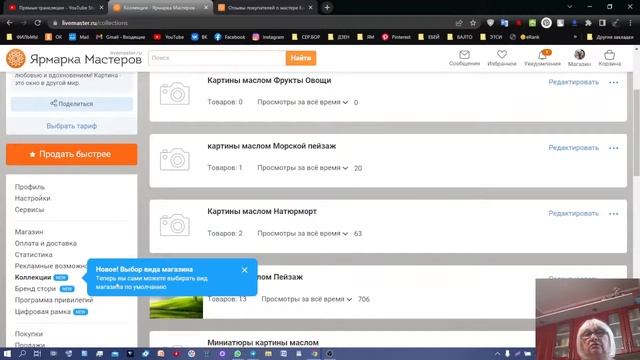640x360 pixels.
Task: Edit the Морской пейзаж collection
Action: click(x=573, y=148)
